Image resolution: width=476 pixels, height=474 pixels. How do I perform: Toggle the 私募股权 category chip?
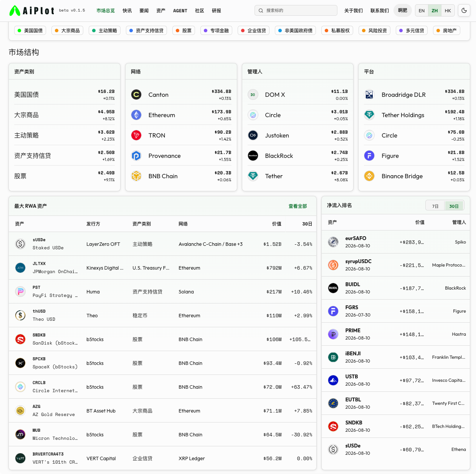[x=337, y=31]
